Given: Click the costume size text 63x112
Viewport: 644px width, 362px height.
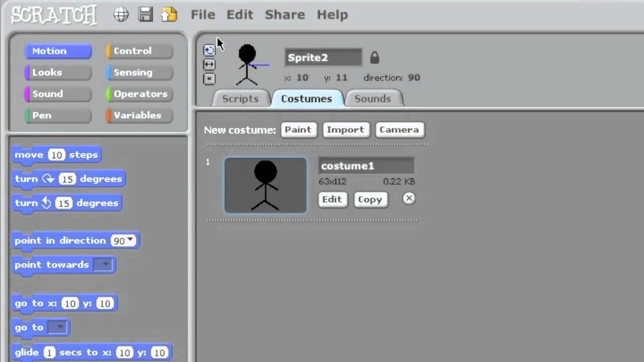Looking at the screenshot, I should tap(333, 182).
